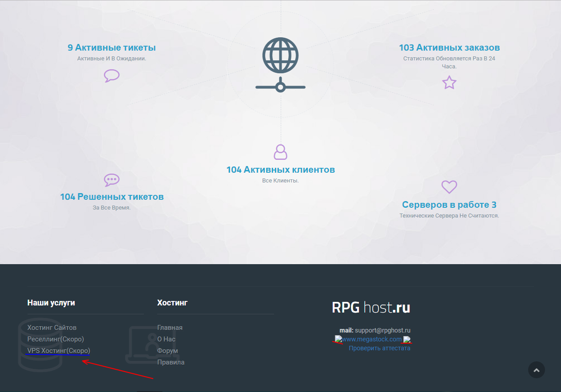The width and height of the screenshot is (561, 392).
Task: Click the RPG host.ru footer logo
Action: pos(371,308)
